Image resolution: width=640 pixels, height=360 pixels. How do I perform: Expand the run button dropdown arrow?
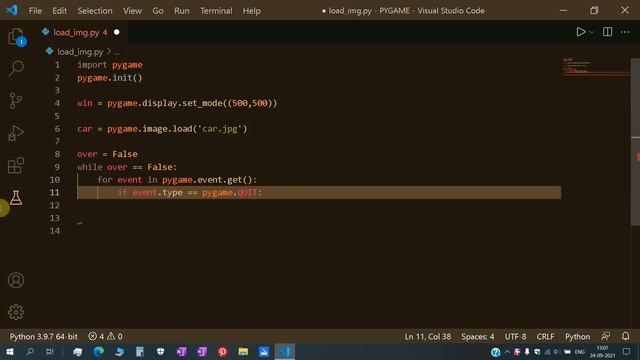(x=591, y=32)
